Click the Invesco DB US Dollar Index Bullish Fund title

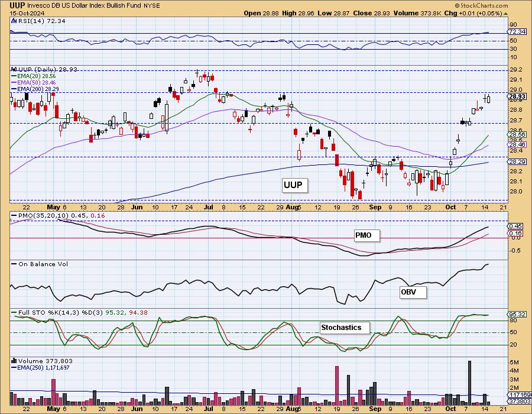(x=85, y=6)
